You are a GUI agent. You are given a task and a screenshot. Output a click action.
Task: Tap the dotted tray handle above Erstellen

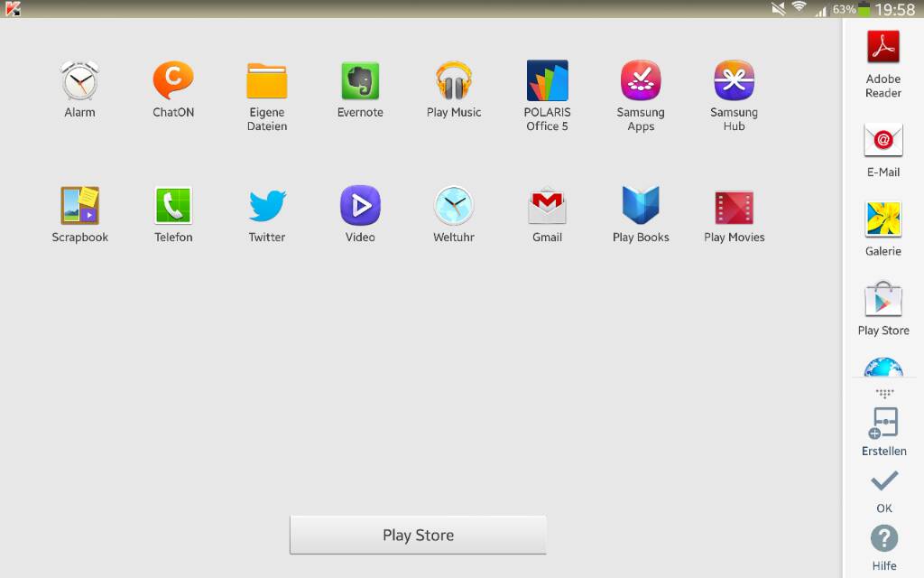point(884,393)
